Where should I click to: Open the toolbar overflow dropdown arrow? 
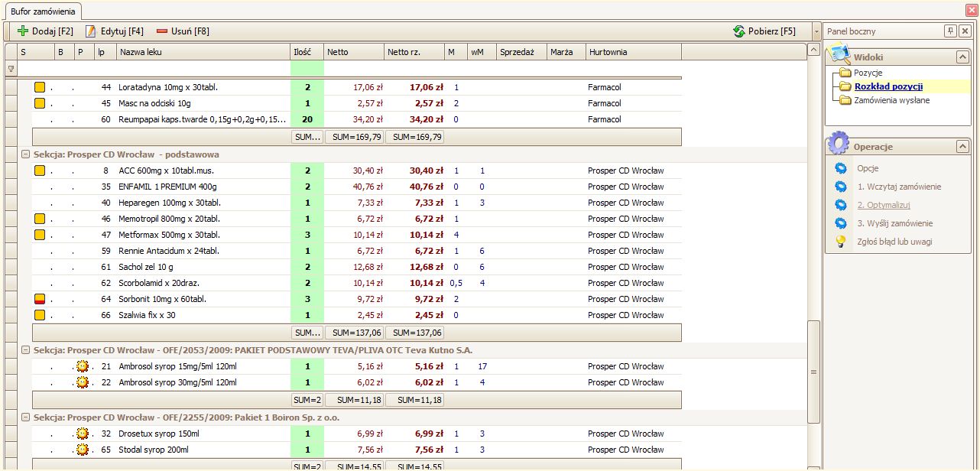tap(817, 31)
